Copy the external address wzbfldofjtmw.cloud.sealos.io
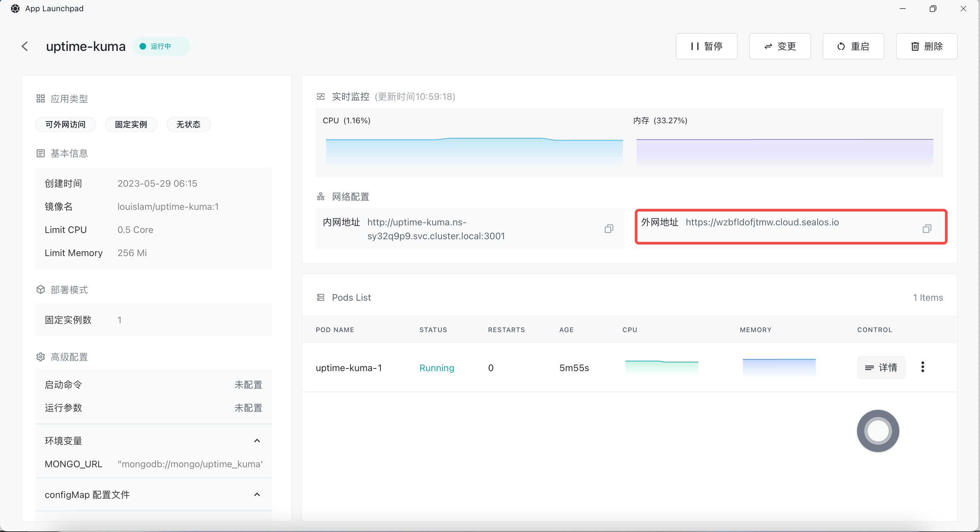The image size is (980, 532). 927,229
